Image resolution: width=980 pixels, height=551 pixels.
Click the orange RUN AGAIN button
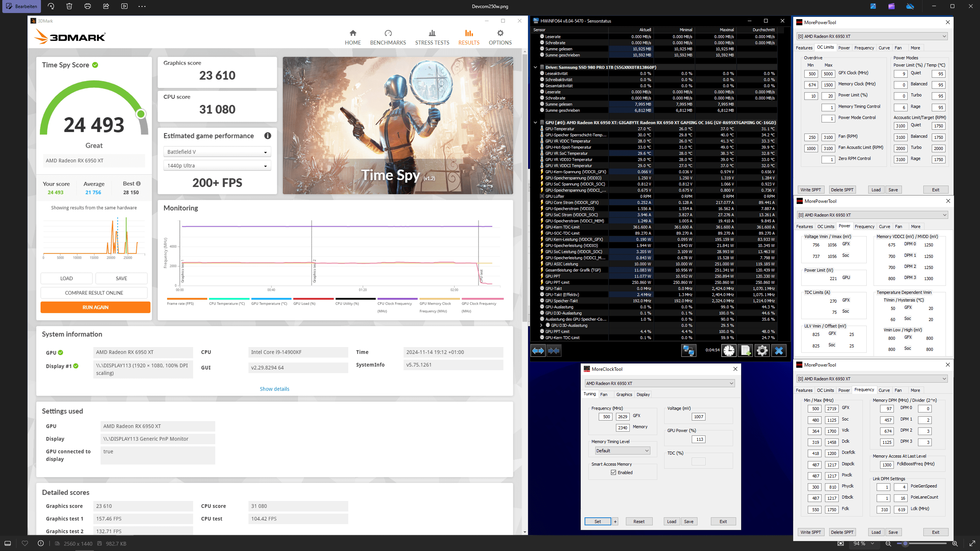95,307
